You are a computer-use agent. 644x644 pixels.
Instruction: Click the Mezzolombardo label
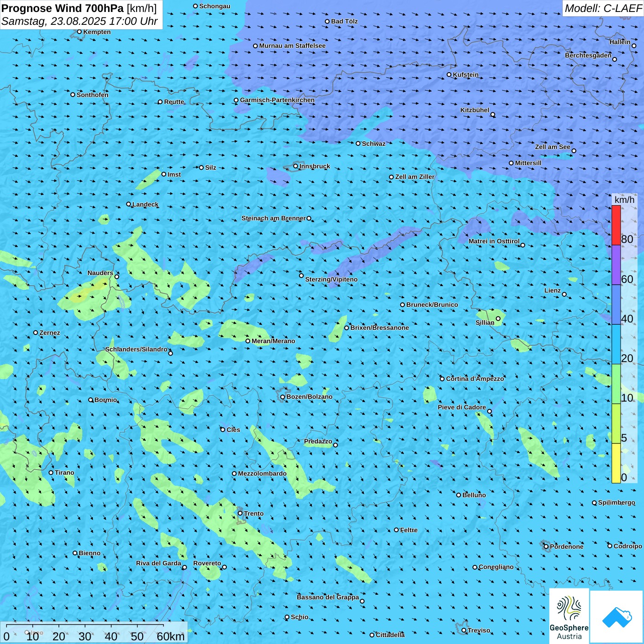[x=262, y=473]
